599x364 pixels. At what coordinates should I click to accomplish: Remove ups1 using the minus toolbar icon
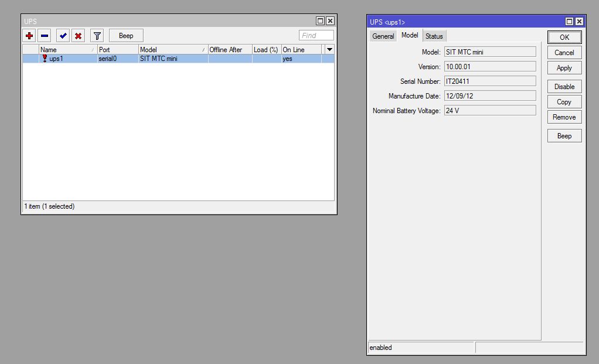click(45, 35)
